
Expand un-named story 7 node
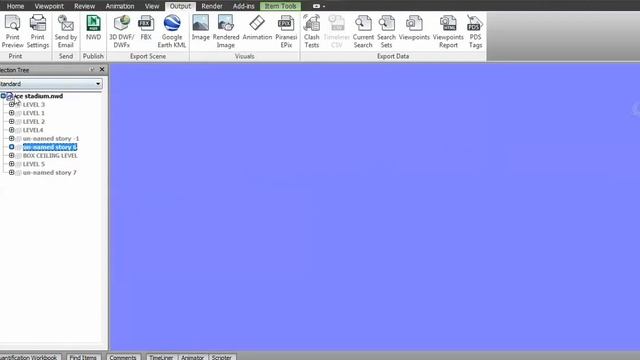click(x=11, y=173)
